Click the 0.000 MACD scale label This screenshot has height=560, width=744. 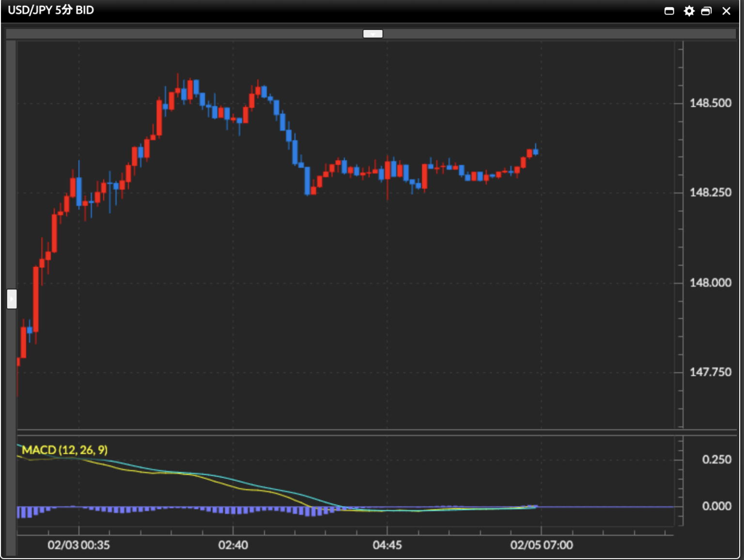[716, 506]
